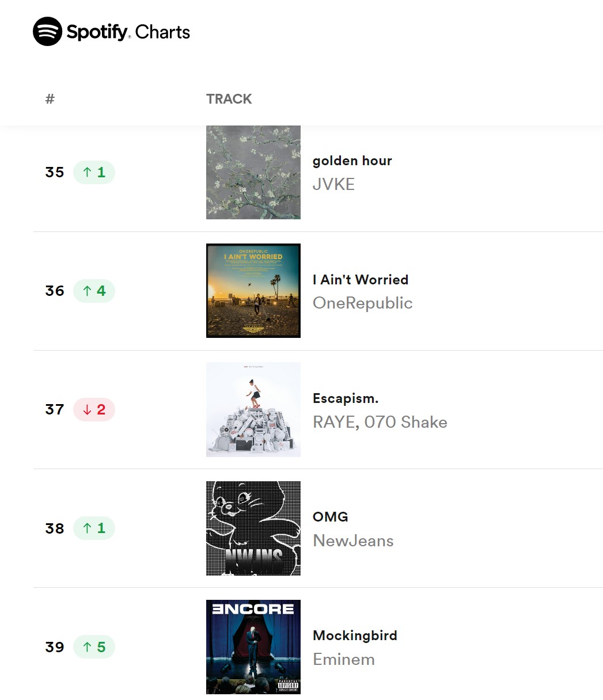603x700 pixels.
Task: Click the red down 2 rank badge
Action: (x=94, y=409)
